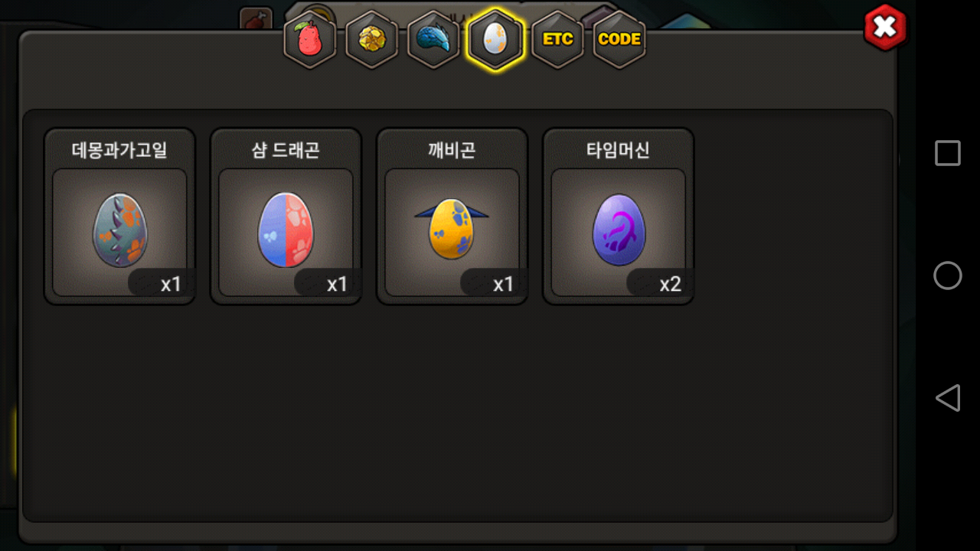Image resolution: width=980 pixels, height=551 pixels.
Task: Tap the Android back triangle button
Action: [x=948, y=398]
